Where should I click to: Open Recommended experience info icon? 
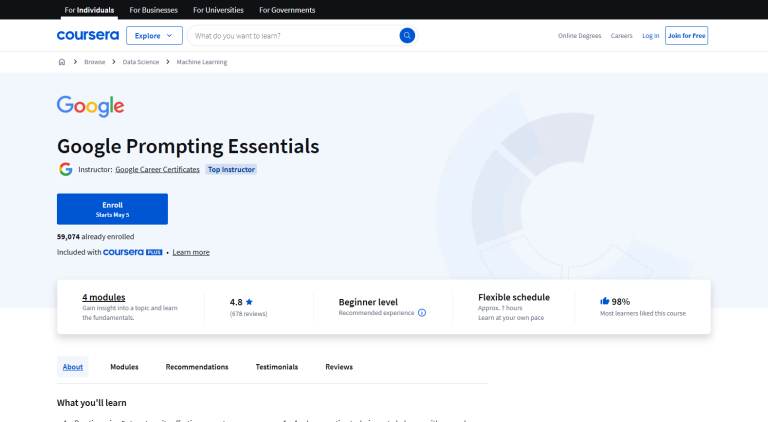tap(422, 313)
